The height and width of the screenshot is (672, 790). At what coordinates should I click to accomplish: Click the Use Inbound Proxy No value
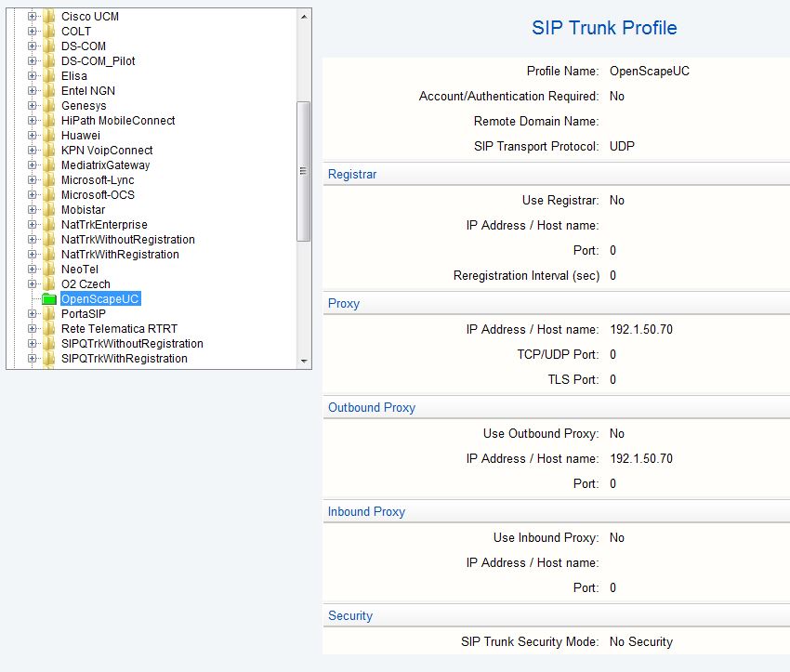tap(617, 538)
